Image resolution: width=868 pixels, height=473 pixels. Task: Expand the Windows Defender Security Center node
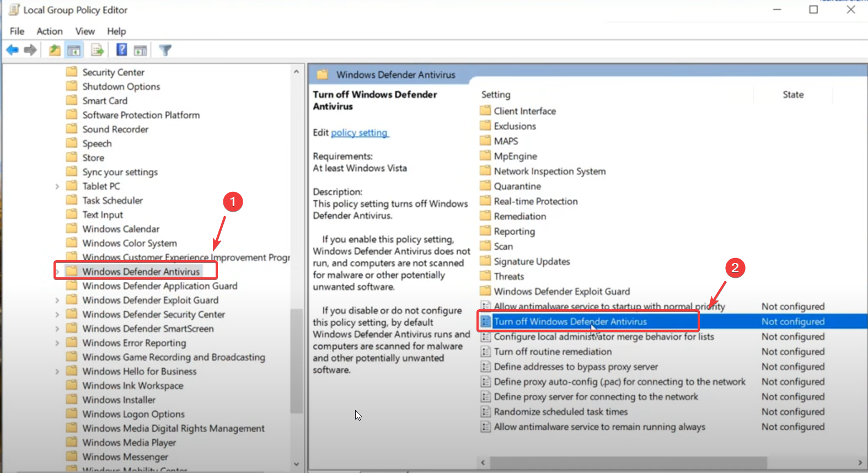click(x=57, y=315)
